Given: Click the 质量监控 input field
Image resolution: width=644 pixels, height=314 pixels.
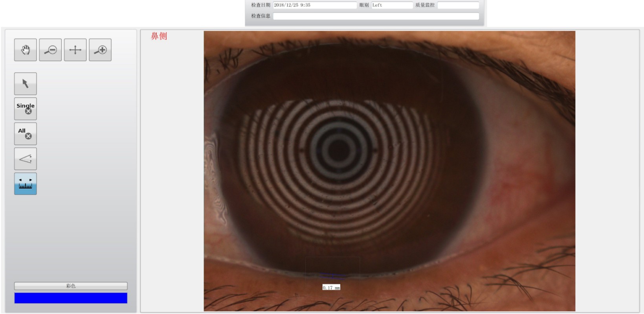Looking at the screenshot, I should [458, 5].
